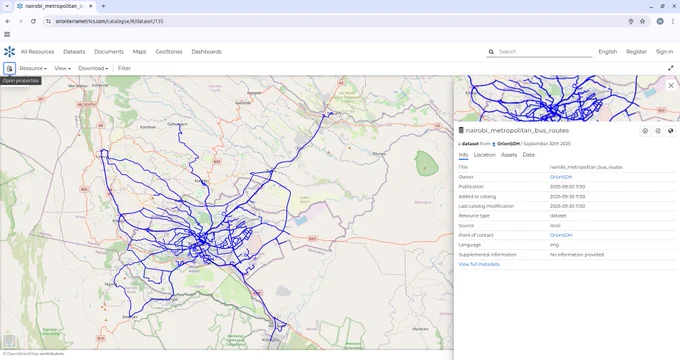Expand the Resource dropdown menu
This screenshot has width=680, height=360.
[33, 68]
